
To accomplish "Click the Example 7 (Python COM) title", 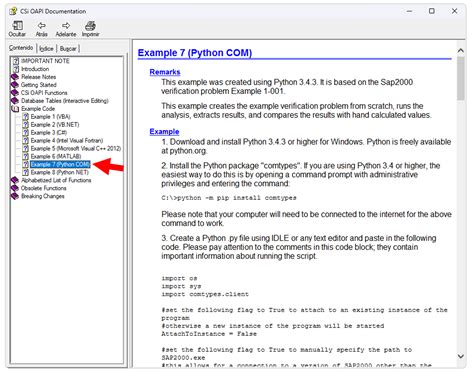I will tap(195, 53).
